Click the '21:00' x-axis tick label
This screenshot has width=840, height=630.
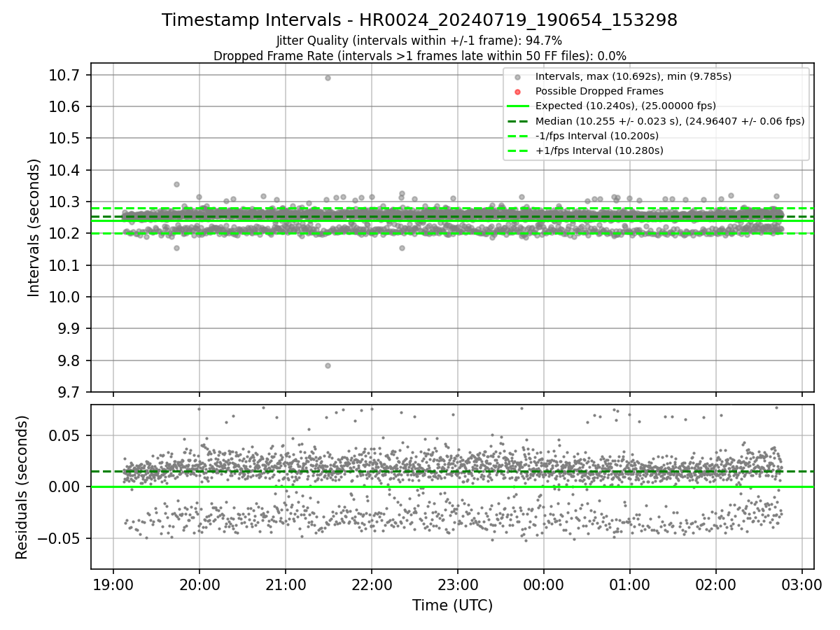tap(286, 583)
